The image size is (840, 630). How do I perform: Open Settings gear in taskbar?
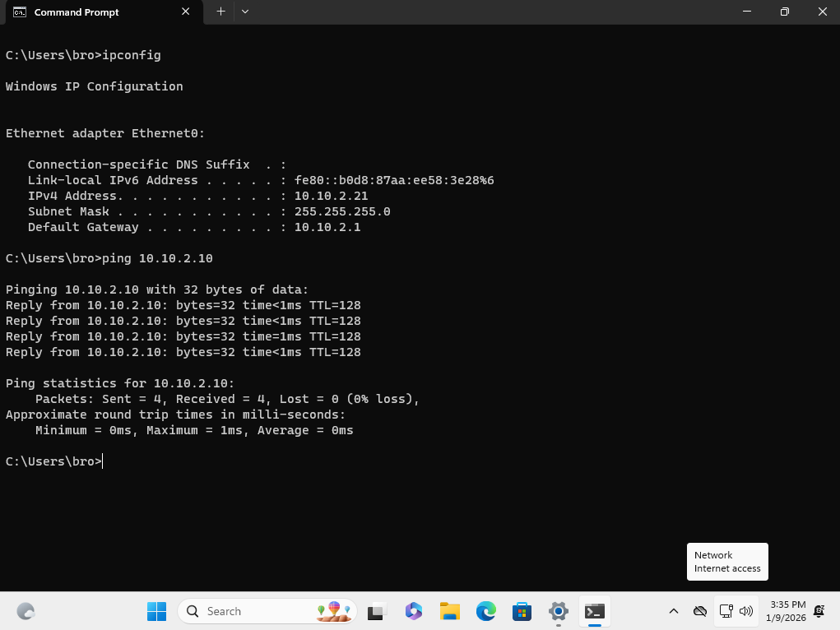559,611
